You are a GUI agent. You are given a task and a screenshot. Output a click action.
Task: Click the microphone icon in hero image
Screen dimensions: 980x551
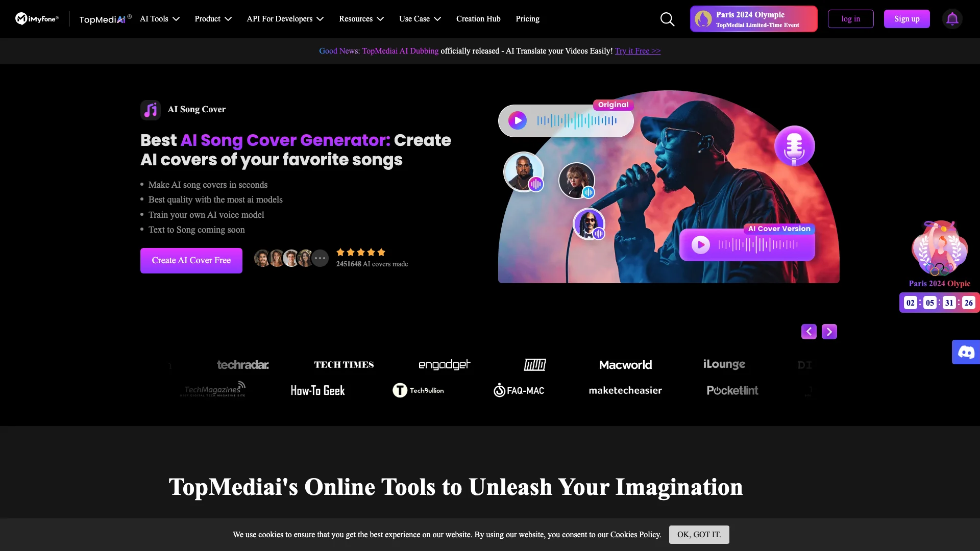(794, 146)
